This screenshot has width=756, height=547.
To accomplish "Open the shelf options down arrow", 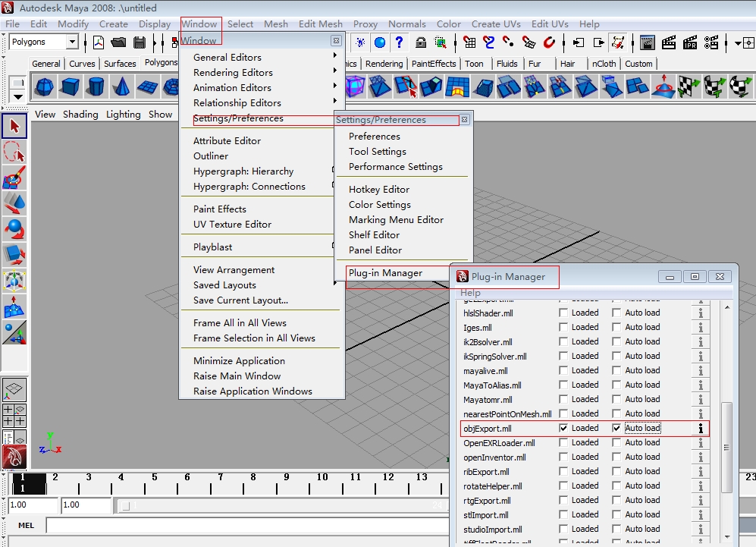I will [x=17, y=96].
